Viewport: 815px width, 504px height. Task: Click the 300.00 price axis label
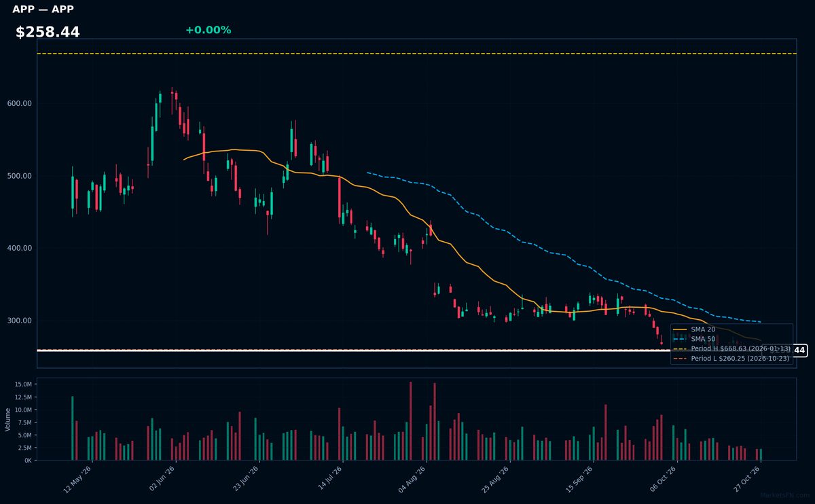20,321
